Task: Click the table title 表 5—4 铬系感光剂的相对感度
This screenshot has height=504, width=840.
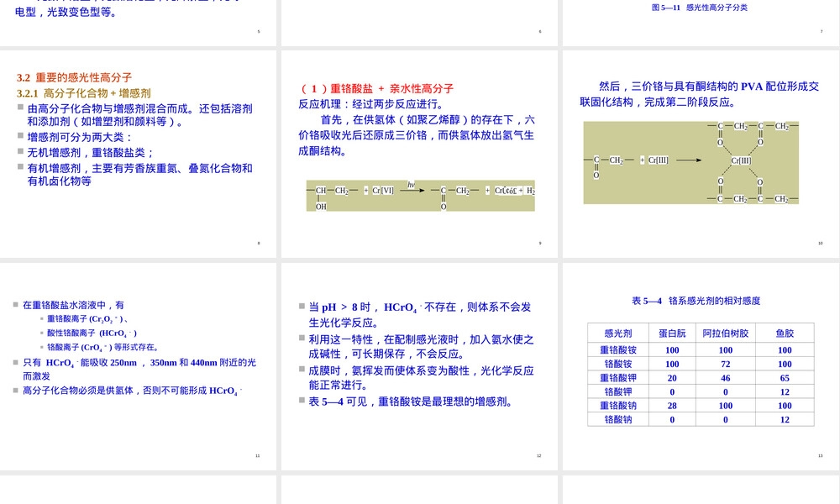Action: tap(696, 301)
